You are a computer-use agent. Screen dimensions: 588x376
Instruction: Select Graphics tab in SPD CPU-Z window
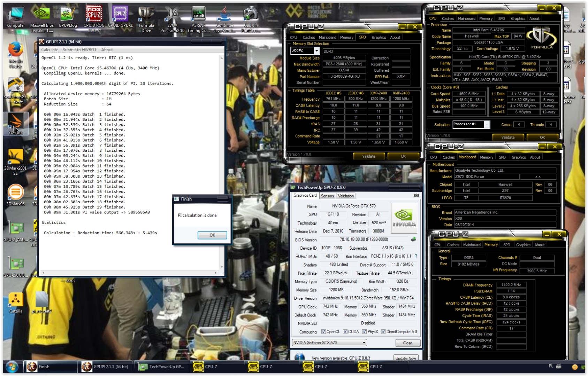click(x=379, y=37)
